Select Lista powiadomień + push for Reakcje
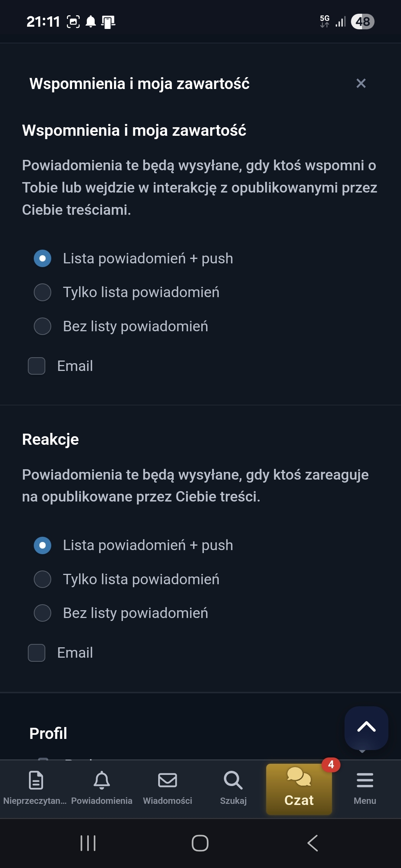This screenshot has height=868, width=401. [x=42, y=545]
